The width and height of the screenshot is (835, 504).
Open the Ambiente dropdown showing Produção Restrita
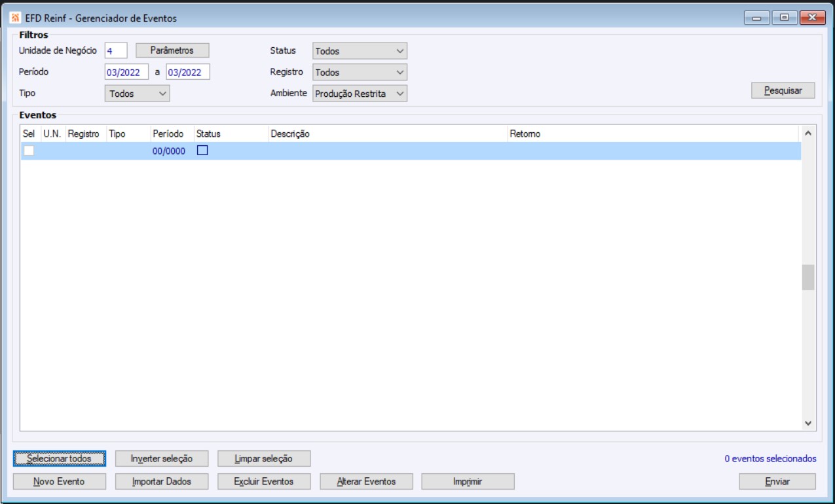(360, 94)
